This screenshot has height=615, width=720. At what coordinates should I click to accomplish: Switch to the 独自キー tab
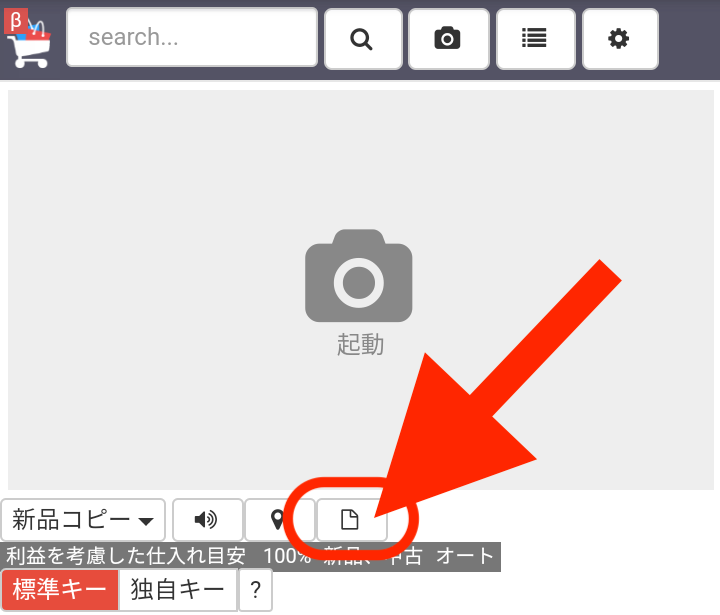178,590
